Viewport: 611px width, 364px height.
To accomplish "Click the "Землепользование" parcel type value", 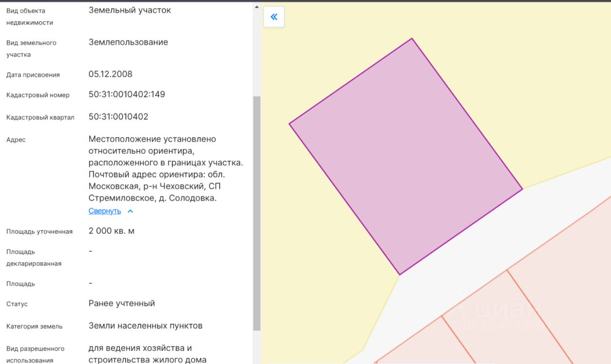I will point(128,42).
